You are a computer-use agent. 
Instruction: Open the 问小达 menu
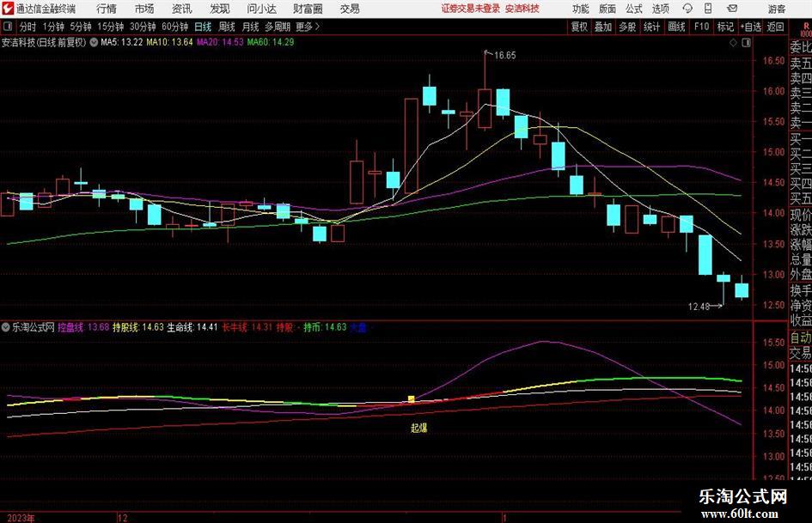pos(261,9)
